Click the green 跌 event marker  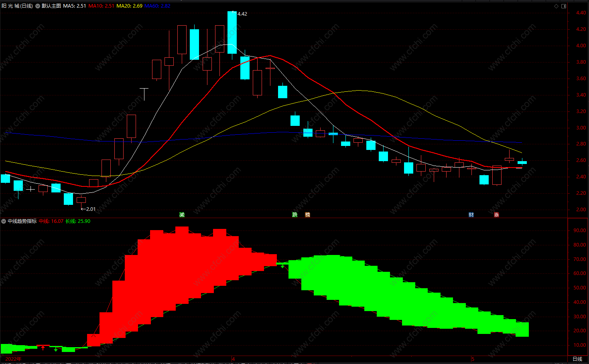(x=295, y=215)
